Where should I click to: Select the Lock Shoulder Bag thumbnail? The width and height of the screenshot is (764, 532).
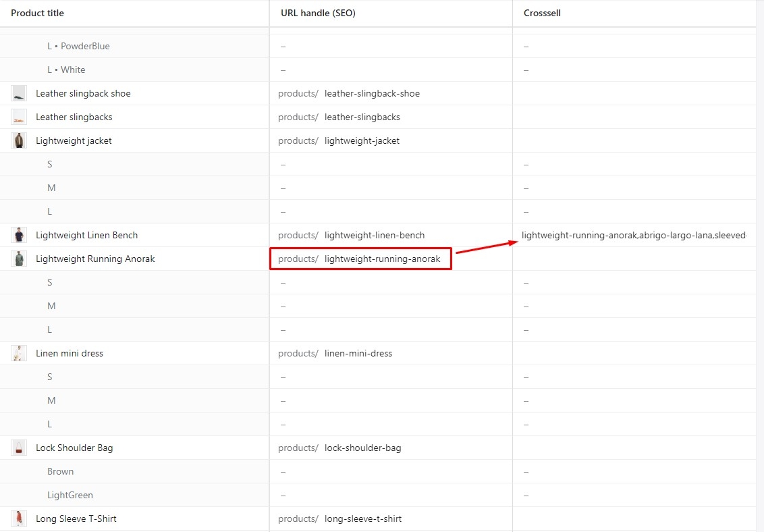click(19, 448)
